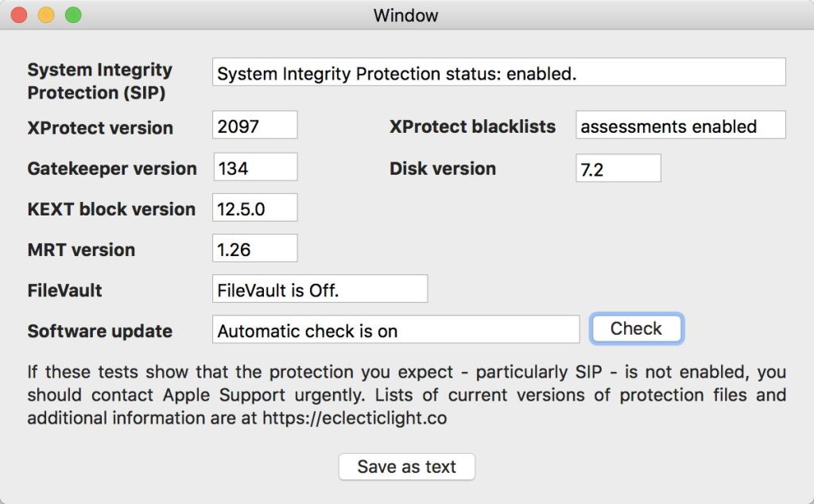Click the Automatic check is on field

pos(396,330)
